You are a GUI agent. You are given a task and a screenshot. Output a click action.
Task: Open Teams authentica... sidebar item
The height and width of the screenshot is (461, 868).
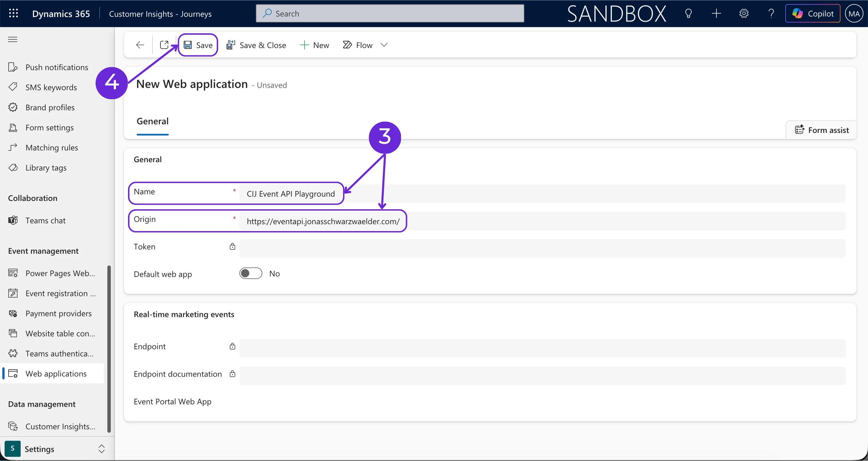point(52,354)
